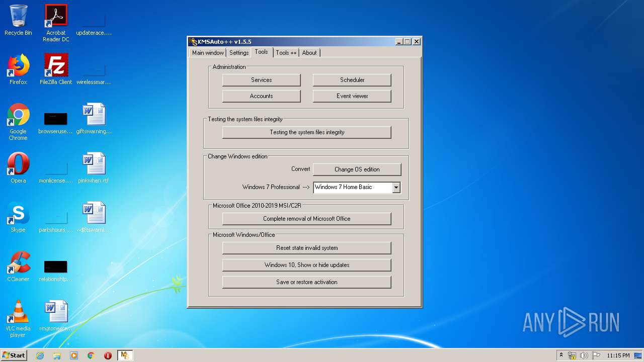Select the pinkwhen.rtf document

[x=94, y=168]
